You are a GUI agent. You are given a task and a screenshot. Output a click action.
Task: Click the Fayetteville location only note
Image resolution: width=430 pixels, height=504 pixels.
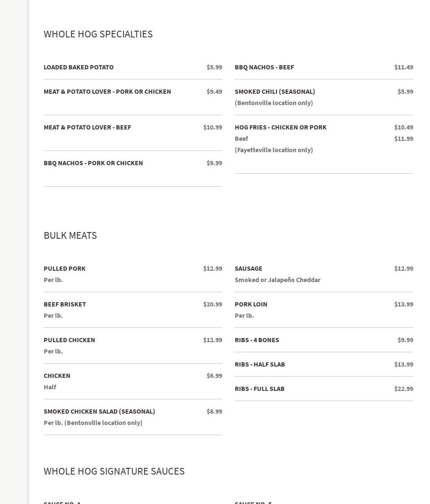coord(274,150)
